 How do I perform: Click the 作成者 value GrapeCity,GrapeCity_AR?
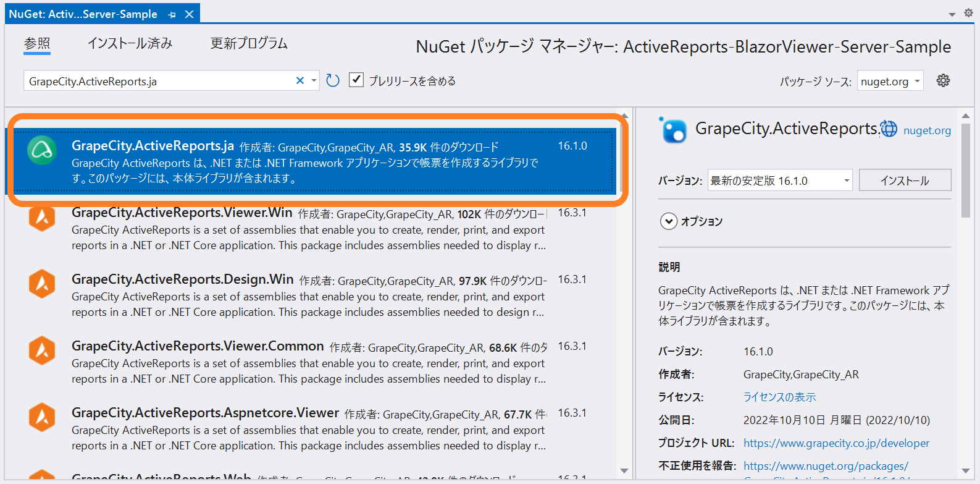click(801, 375)
